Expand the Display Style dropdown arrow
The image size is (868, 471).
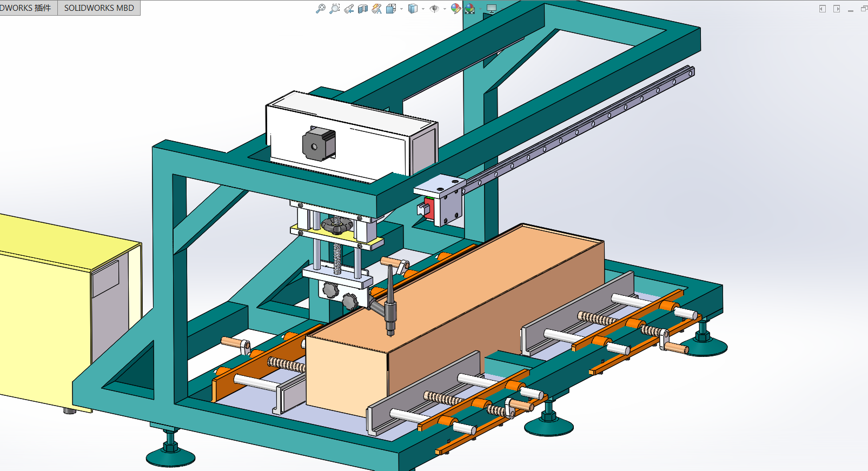423,9
